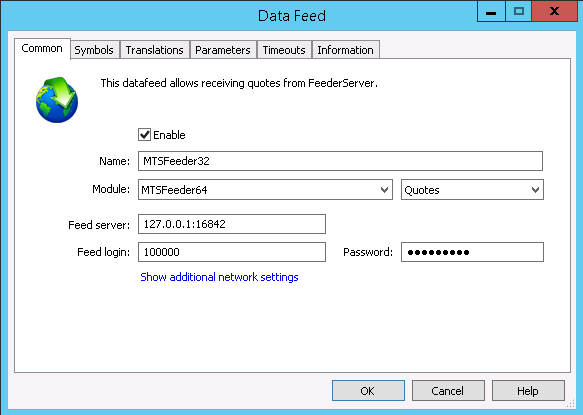Confirm with the OK button
583x415 pixels.
pos(368,390)
